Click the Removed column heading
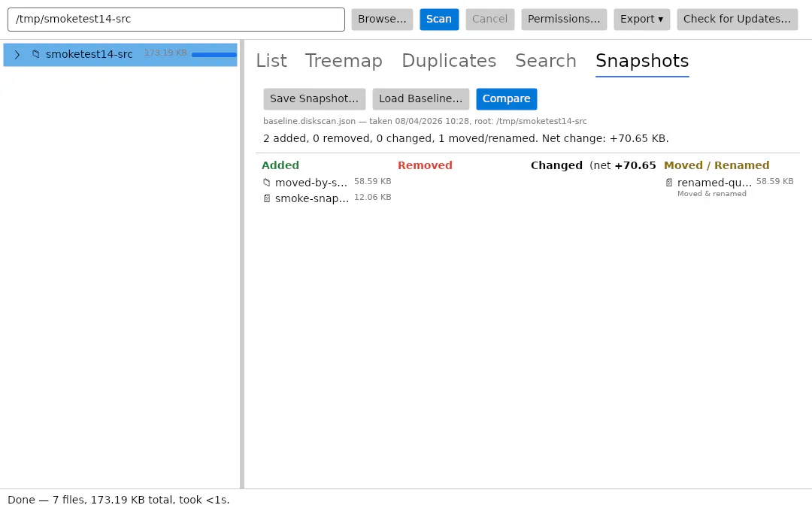The image size is (812, 511). point(425,165)
